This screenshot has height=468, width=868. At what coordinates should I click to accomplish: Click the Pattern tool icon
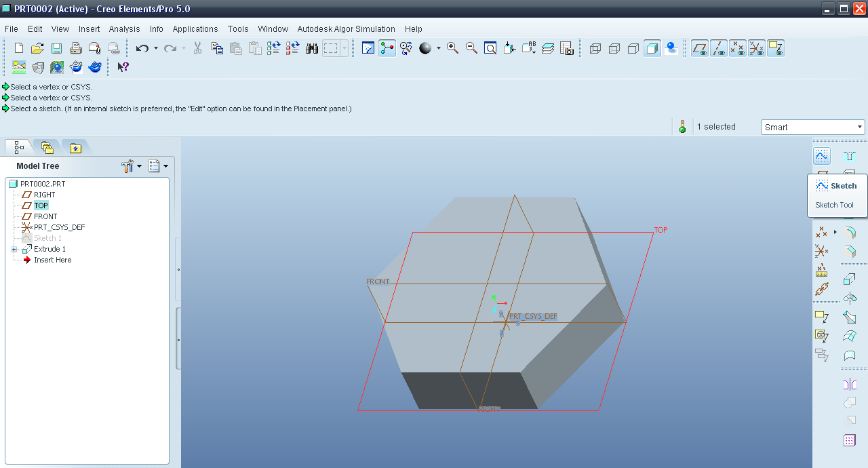pyautogui.click(x=850, y=440)
